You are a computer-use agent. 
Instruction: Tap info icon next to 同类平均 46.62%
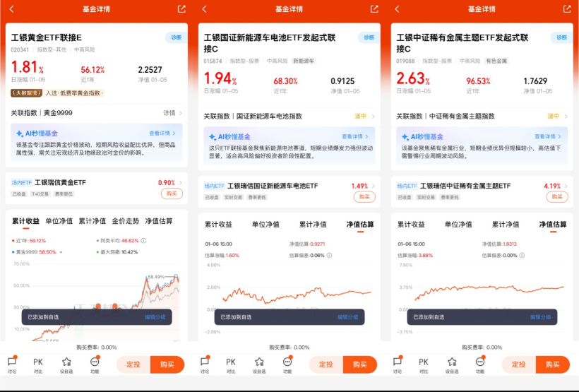pos(143,241)
